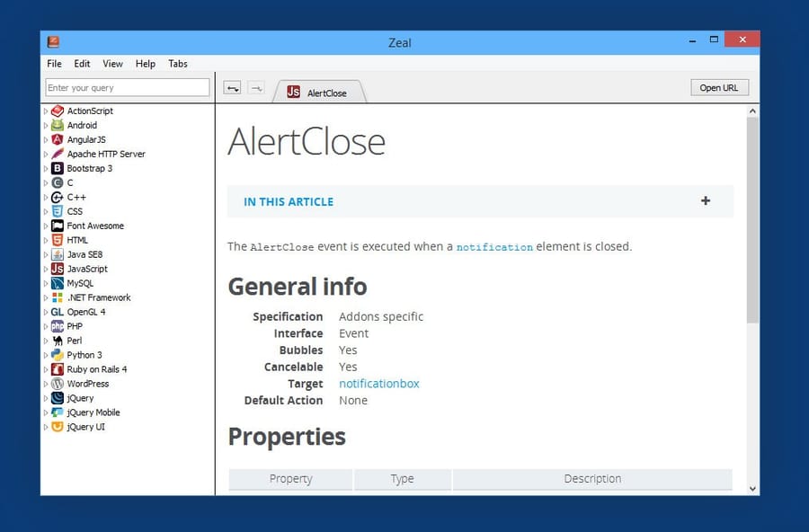Click the Type column header
The image size is (809, 532).
403,479
